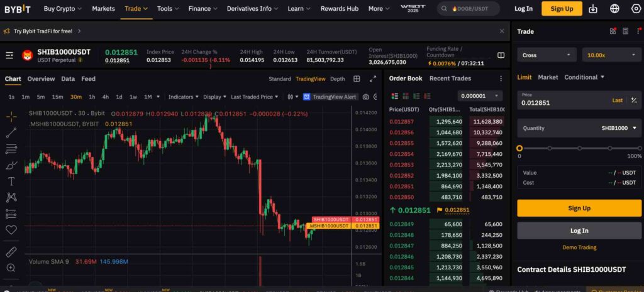This screenshot has height=292, width=644.
Task: Open the contract list hamburger menu
Action: point(9,55)
